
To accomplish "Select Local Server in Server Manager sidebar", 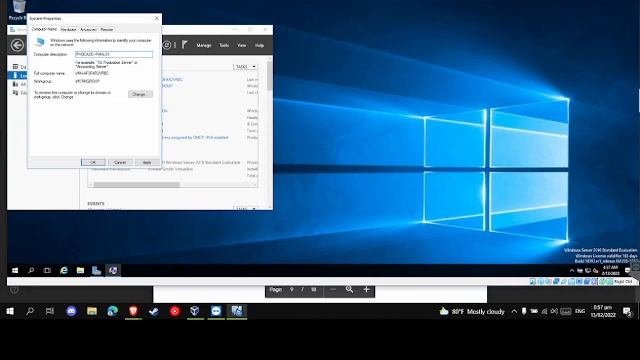I will coord(16,76).
